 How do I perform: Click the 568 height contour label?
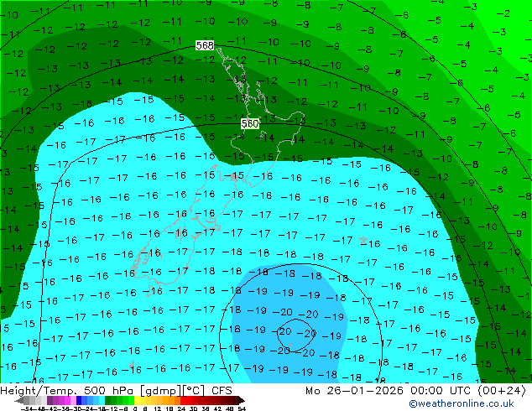click(x=205, y=45)
